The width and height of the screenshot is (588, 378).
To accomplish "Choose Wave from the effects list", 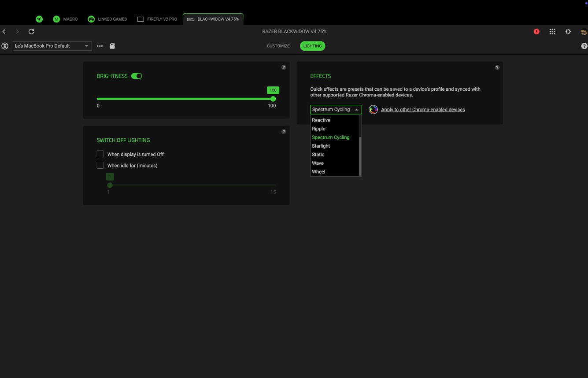I will coord(335,163).
